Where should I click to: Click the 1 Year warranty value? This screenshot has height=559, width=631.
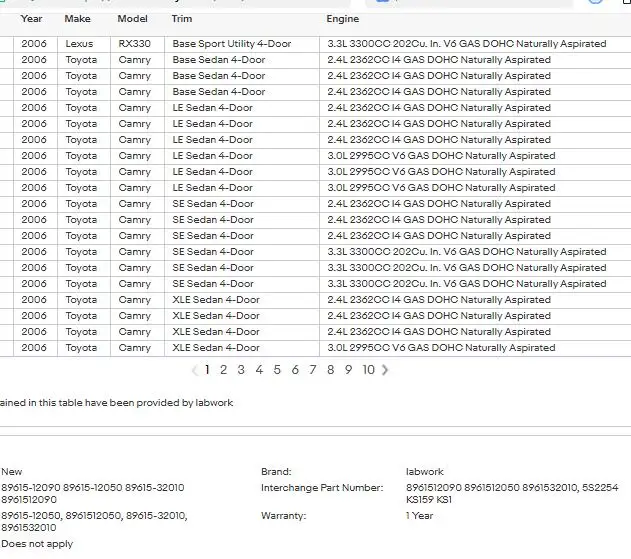(x=419, y=516)
